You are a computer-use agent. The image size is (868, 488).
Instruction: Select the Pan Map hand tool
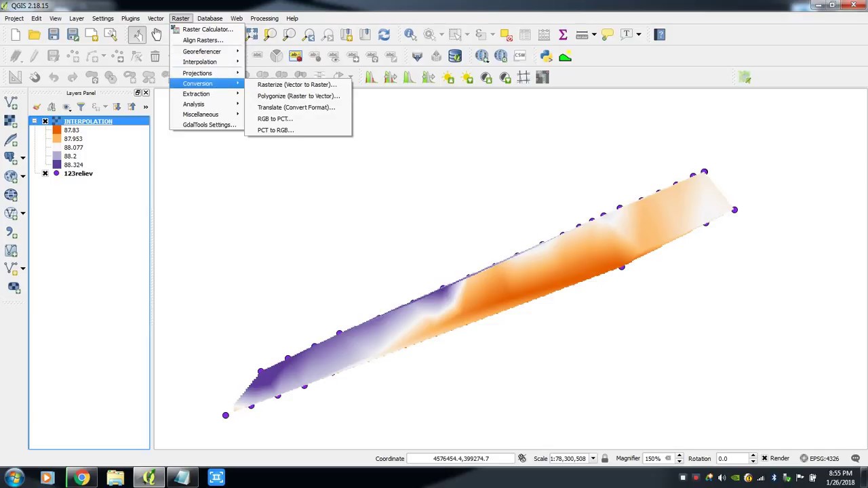point(157,35)
